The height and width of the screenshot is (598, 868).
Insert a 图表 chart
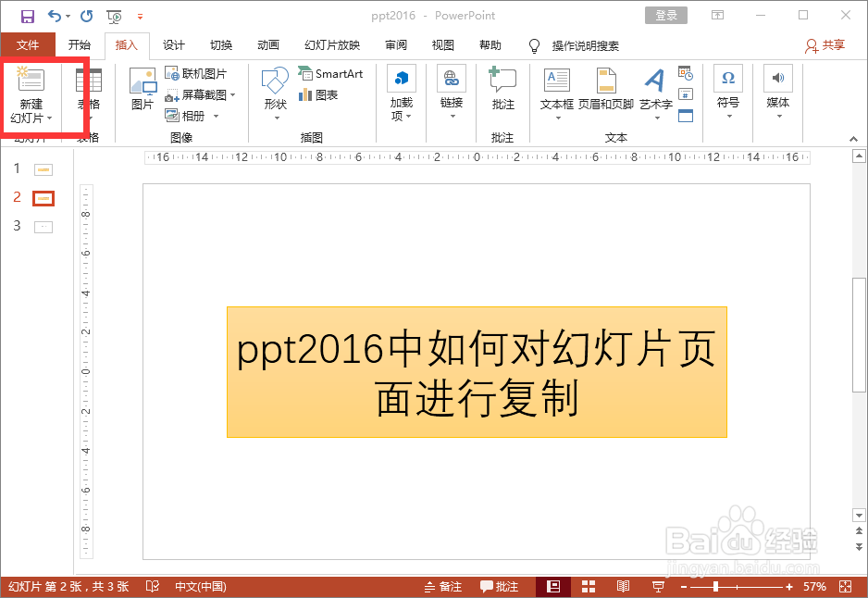click(318, 95)
